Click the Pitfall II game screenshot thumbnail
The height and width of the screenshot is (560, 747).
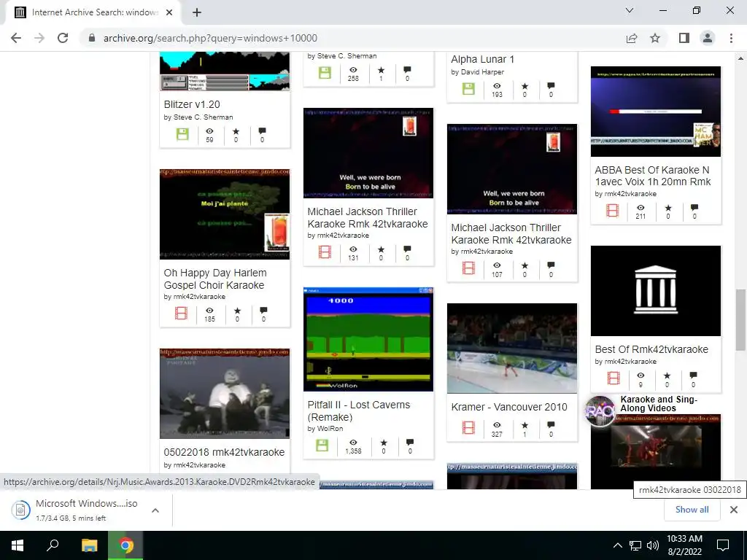(368, 339)
